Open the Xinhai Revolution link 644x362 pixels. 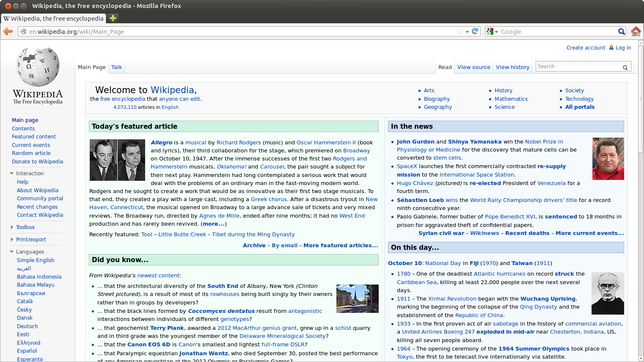pos(452,299)
